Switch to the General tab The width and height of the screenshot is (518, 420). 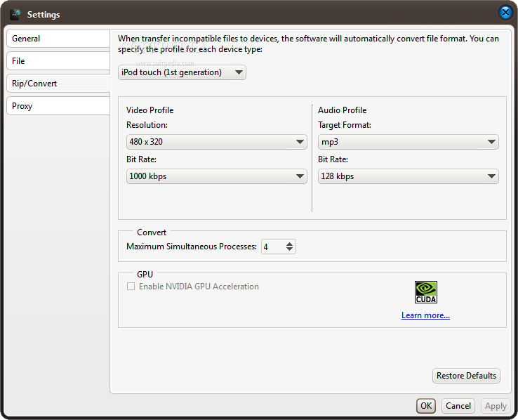pyautogui.click(x=58, y=39)
